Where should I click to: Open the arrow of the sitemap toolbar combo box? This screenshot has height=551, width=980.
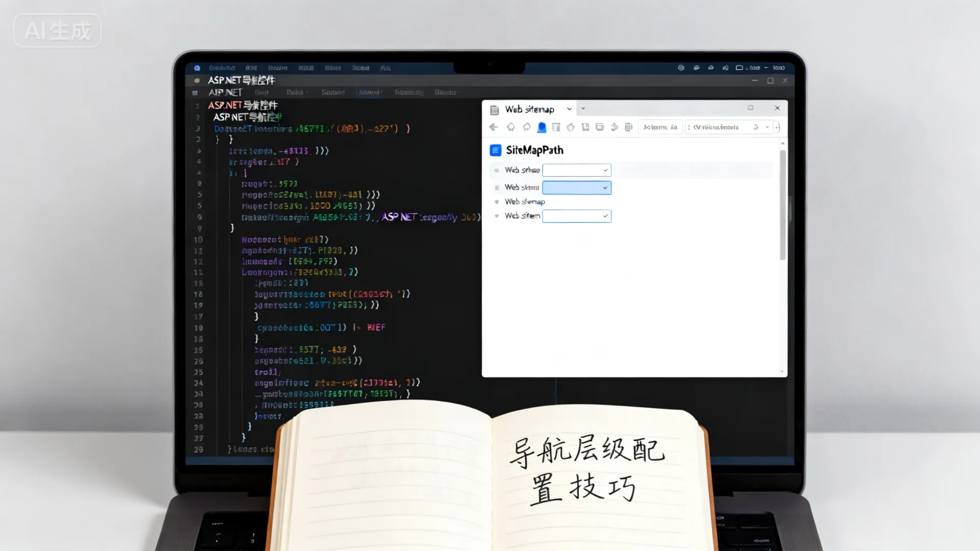pos(767,127)
